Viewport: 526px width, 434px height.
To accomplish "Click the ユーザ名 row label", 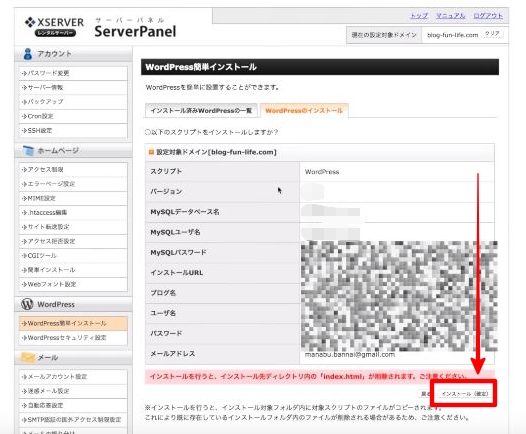I will point(163,313).
